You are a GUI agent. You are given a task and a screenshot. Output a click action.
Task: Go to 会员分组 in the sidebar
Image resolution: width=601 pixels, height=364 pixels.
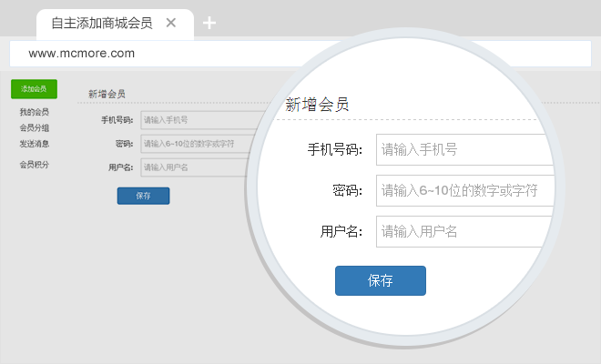(x=35, y=128)
